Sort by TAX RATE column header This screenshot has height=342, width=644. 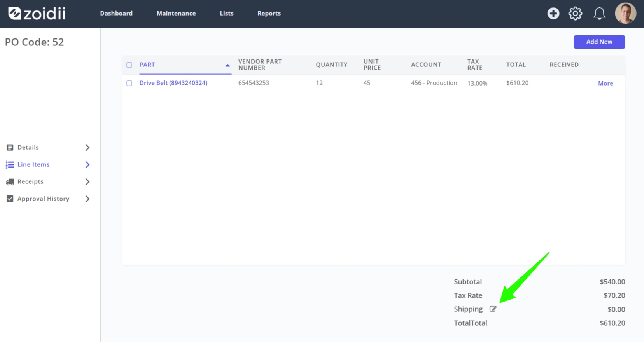pyautogui.click(x=475, y=65)
